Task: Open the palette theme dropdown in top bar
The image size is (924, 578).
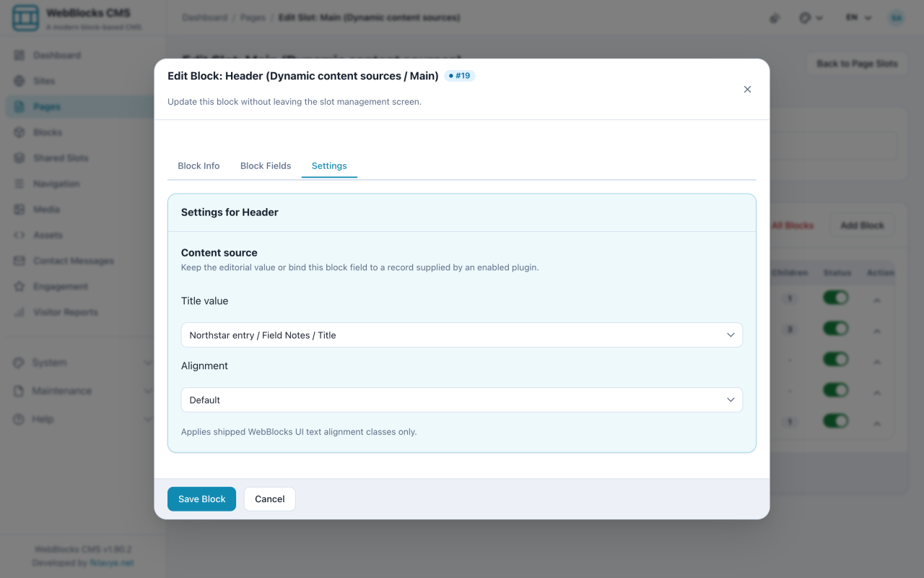Action: pos(811,18)
